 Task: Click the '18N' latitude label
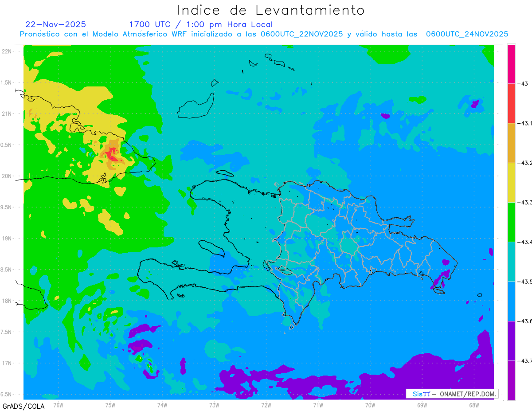[x=7, y=301]
